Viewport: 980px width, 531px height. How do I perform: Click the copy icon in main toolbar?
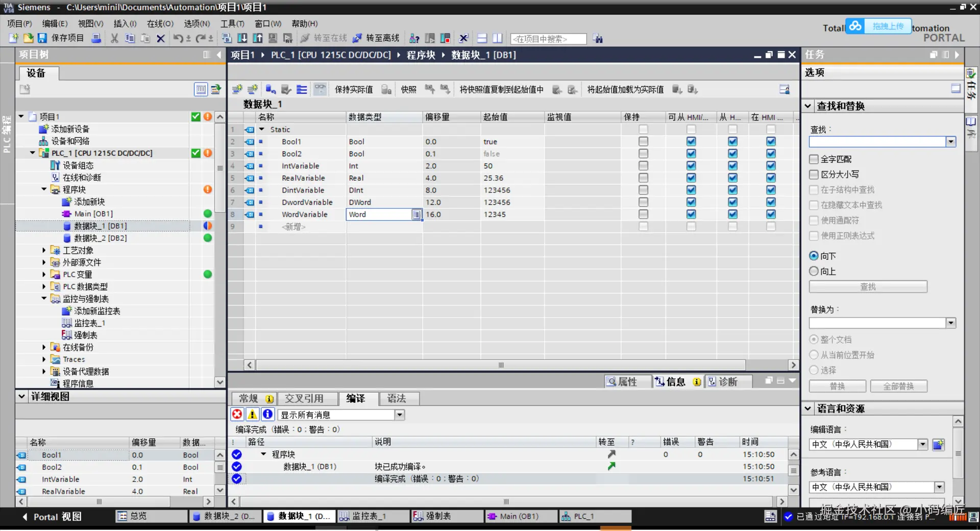pyautogui.click(x=130, y=38)
